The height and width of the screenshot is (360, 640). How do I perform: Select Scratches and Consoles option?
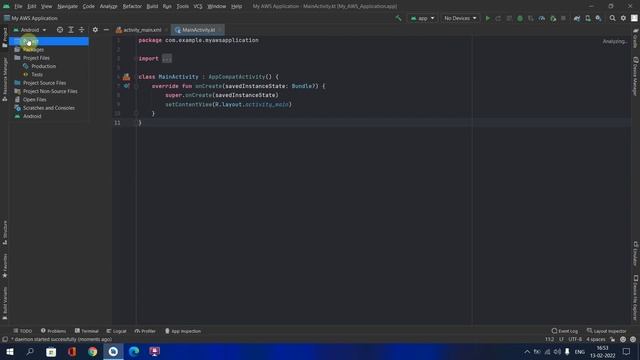[49, 108]
